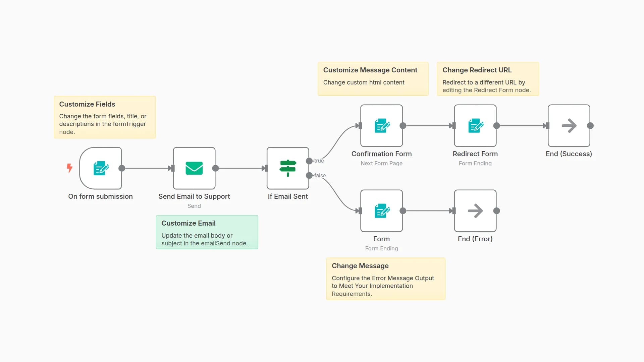This screenshot has height=362, width=644.
Task: Click the Change Message sticky note
Action: coord(385,279)
